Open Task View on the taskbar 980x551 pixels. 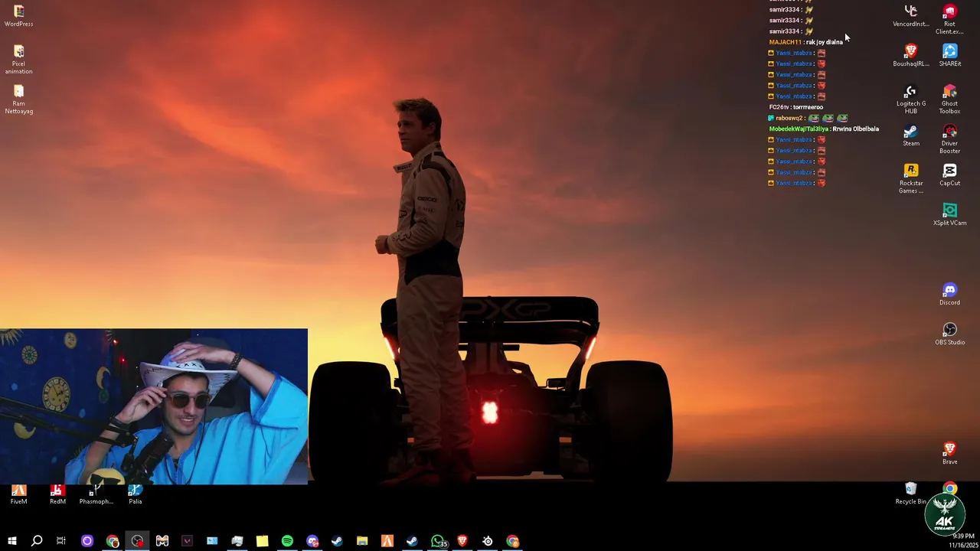[x=61, y=541]
